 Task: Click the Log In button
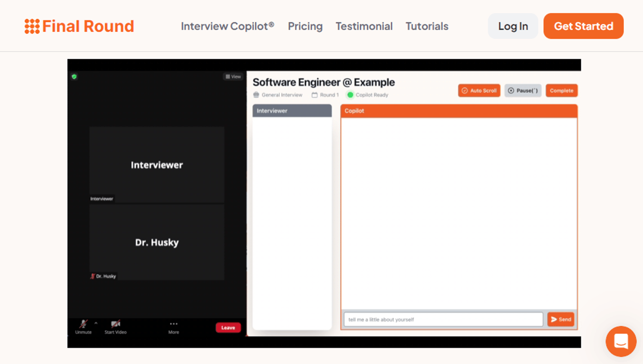[513, 26]
